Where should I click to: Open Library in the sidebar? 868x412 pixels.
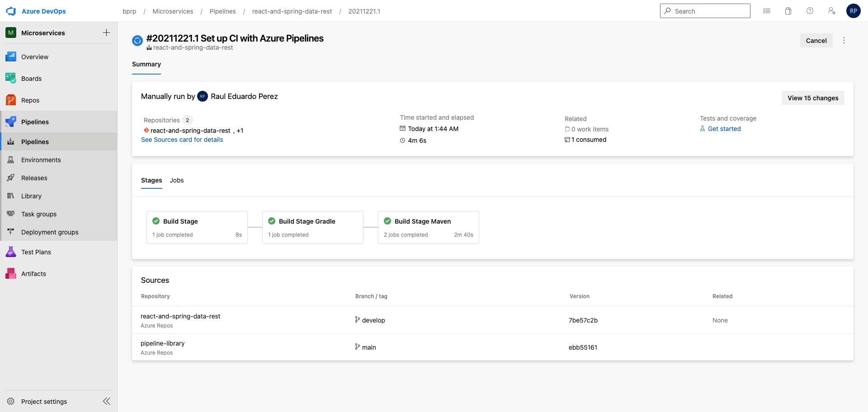click(59, 196)
